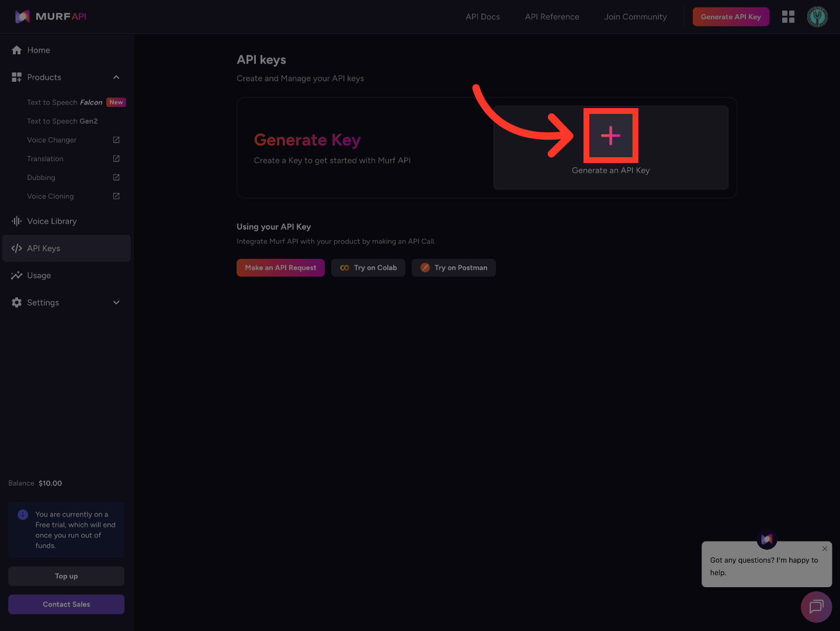The height and width of the screenshot is (631, 840).
Task: Open Text to Speech Gen2 product
Action: point(63,121)
